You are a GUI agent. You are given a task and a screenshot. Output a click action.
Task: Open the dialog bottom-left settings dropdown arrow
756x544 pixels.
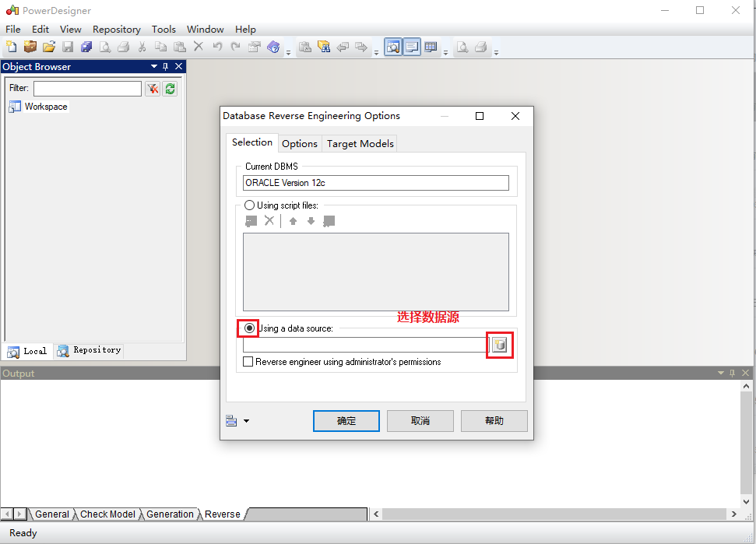click(x=246, y=421)
